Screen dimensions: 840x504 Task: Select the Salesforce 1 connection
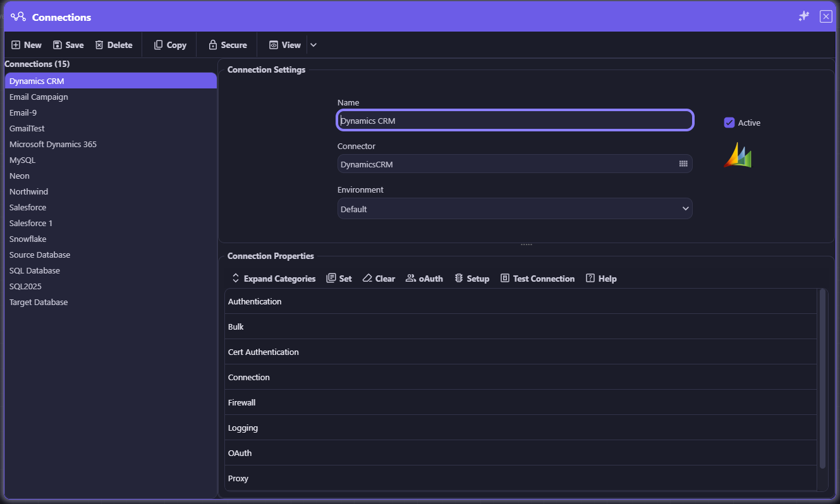(x=111, y=223)
